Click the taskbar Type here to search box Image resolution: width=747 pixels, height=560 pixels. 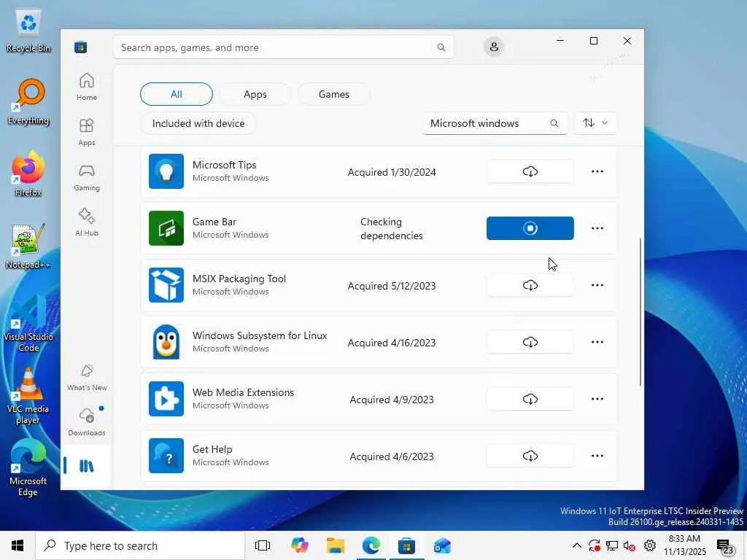(x=140, y=545)
